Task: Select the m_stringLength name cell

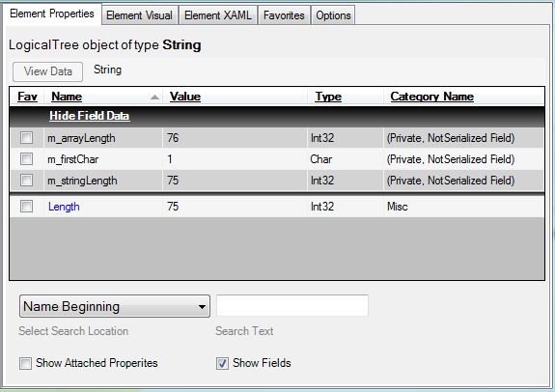Action: click(82, 181)
